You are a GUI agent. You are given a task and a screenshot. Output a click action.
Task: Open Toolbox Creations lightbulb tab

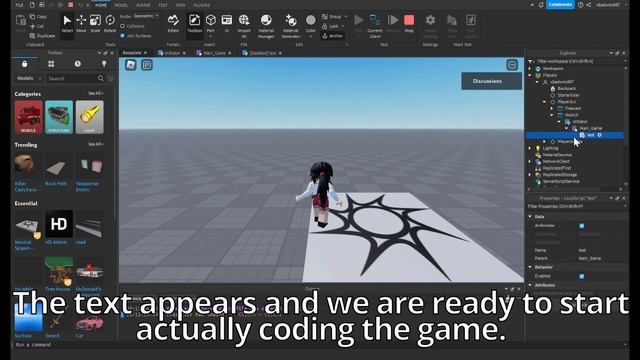104,64
